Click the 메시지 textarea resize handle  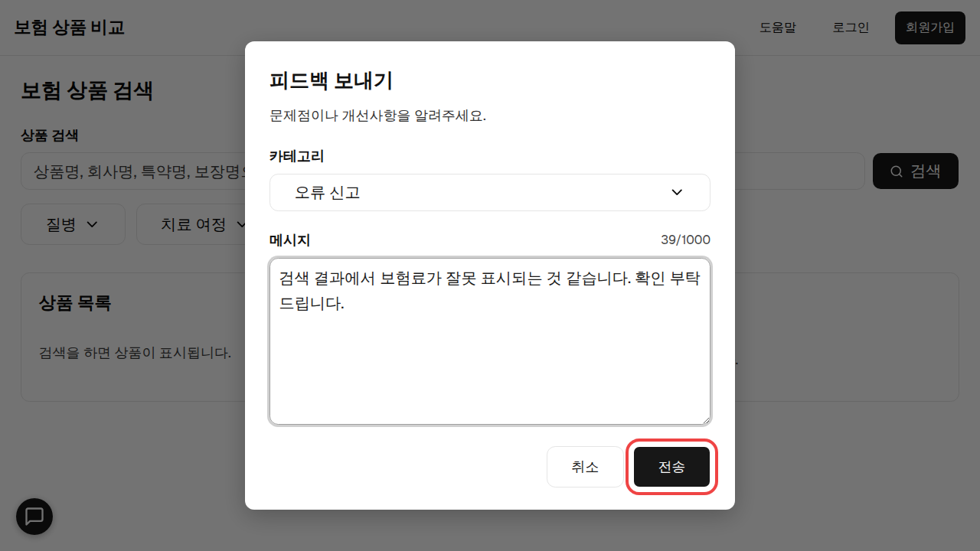coord(705,419)
